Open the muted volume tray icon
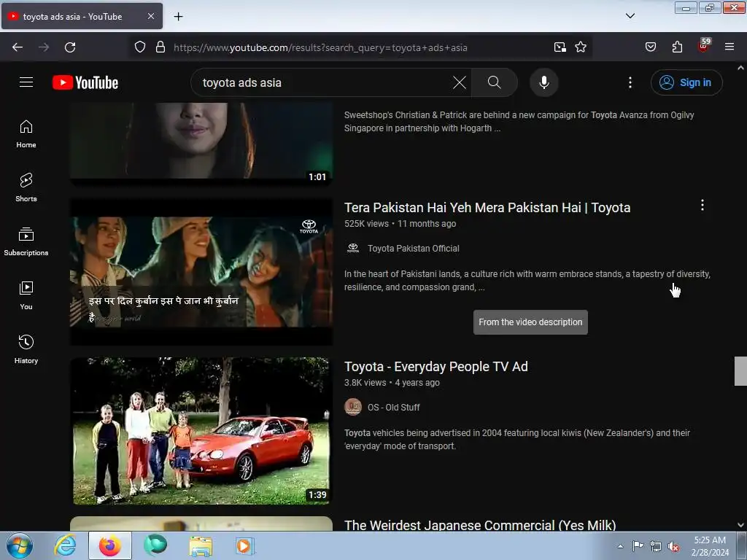The height and width of the screenshot is (560, 747). pyautogui.click(x=673, y=546)
